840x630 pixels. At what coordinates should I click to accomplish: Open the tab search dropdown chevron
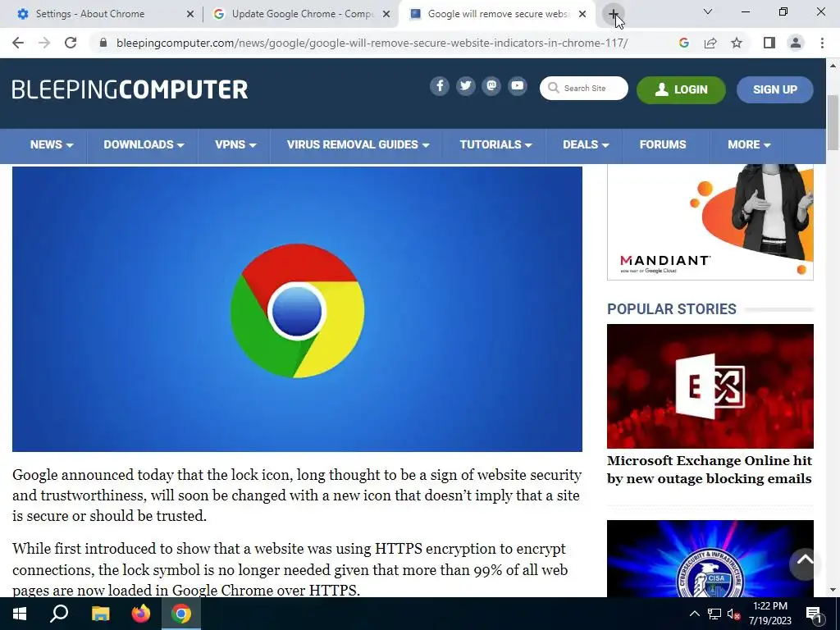(x=708, y=11)
